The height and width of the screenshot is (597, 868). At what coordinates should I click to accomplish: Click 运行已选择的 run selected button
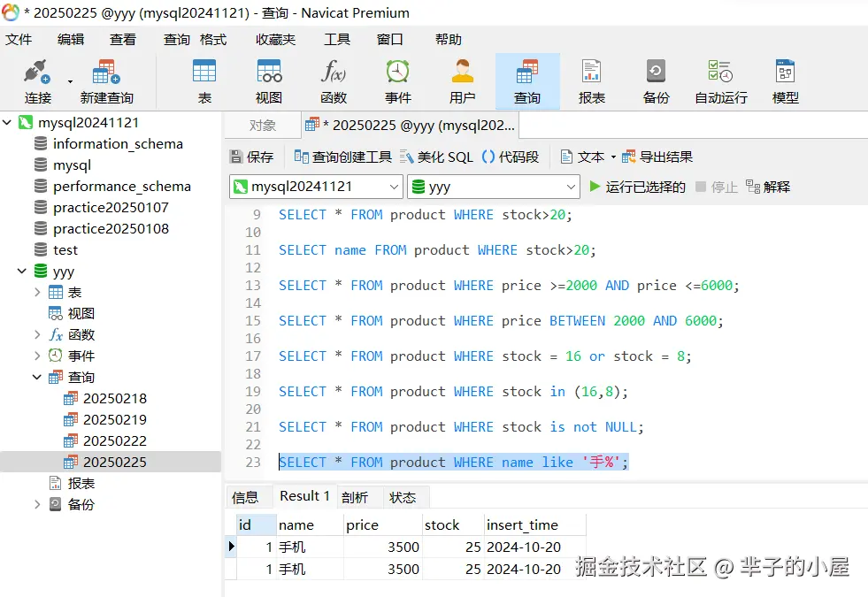click(637, 187)
